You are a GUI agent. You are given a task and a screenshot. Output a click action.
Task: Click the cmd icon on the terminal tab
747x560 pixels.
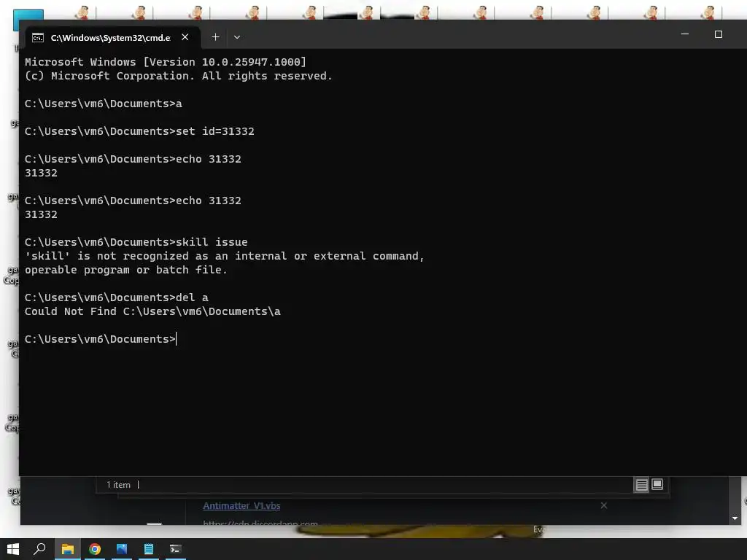tap(38, 38)
